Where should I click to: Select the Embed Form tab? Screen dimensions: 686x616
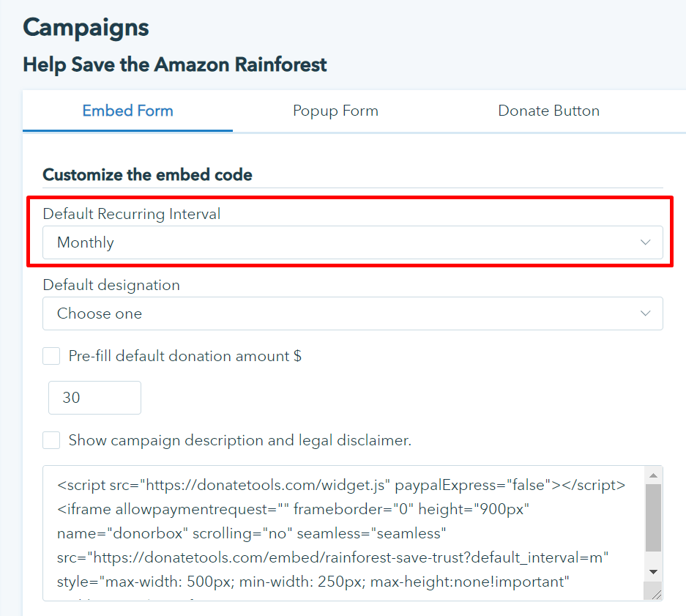(x=127, y=111)
